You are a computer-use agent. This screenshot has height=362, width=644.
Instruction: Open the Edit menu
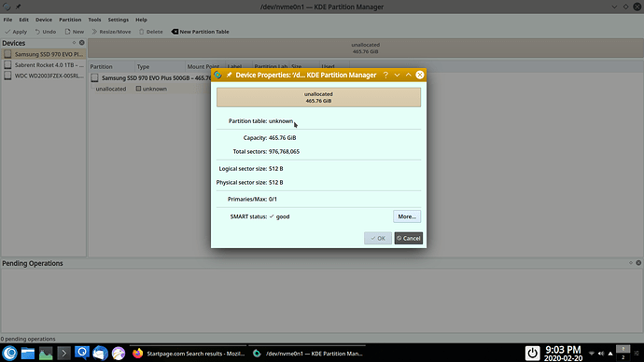pyautogui.click(x=24, y=20)
